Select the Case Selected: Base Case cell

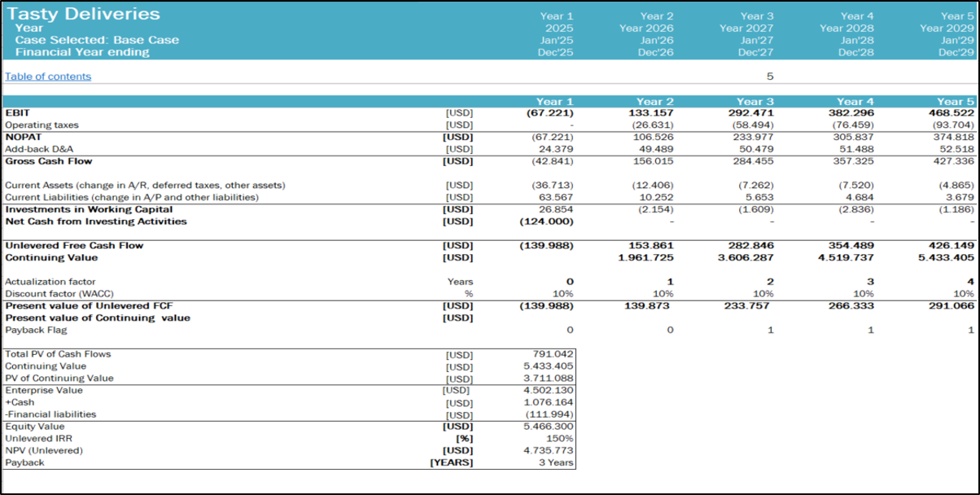tap(96, 40)
